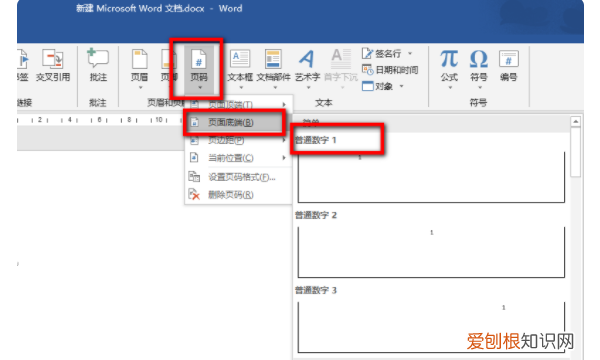The width and height of the screenshot is (600, 360).
Task: Expand the 符号 dropdown arrow
Action: (x=480, y=88)
